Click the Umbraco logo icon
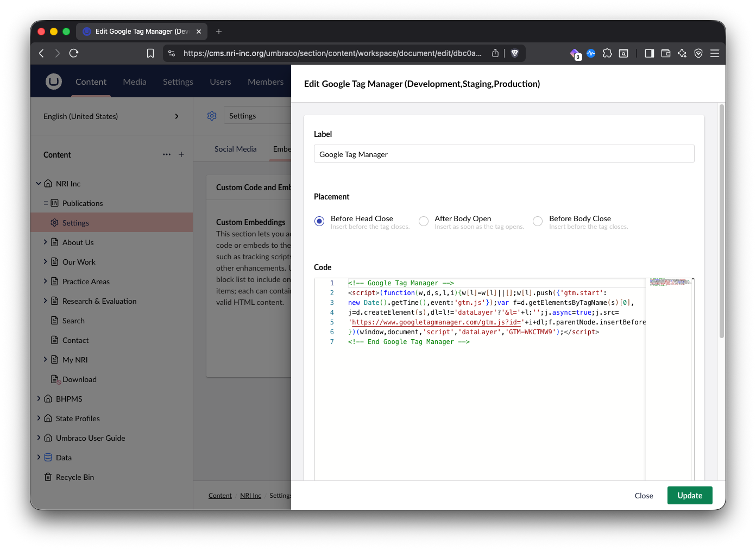Image resolution: width=756 pixels, height=550 pixels. [53, 82]
